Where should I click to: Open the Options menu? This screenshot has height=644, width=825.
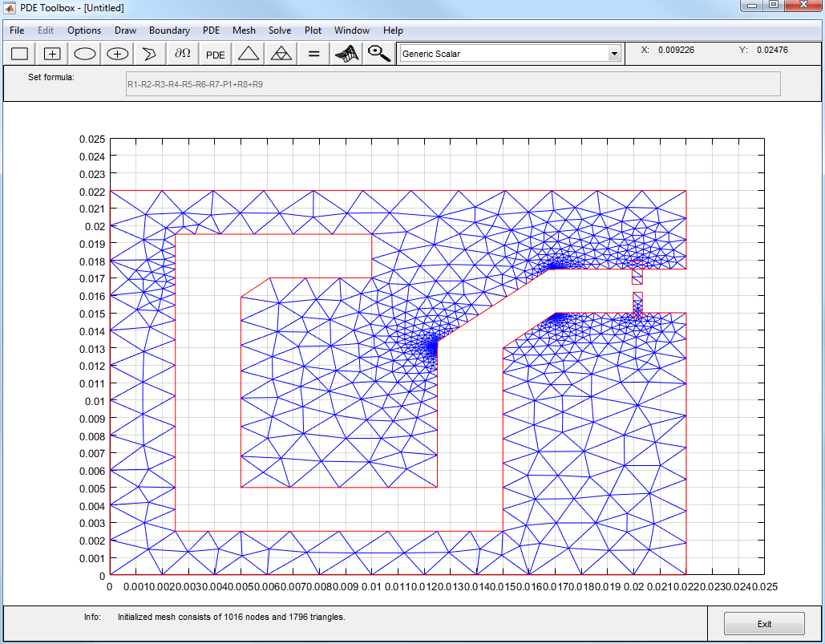coord(84,30)
